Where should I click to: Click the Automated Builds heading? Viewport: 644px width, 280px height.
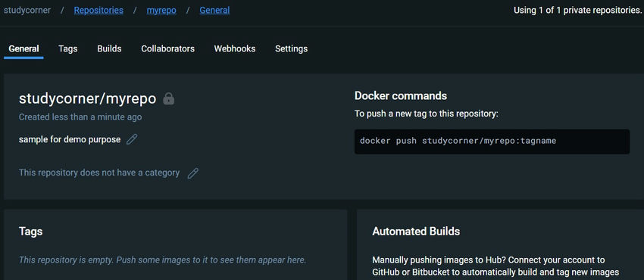pyautogui.click(x=416, y=232)
